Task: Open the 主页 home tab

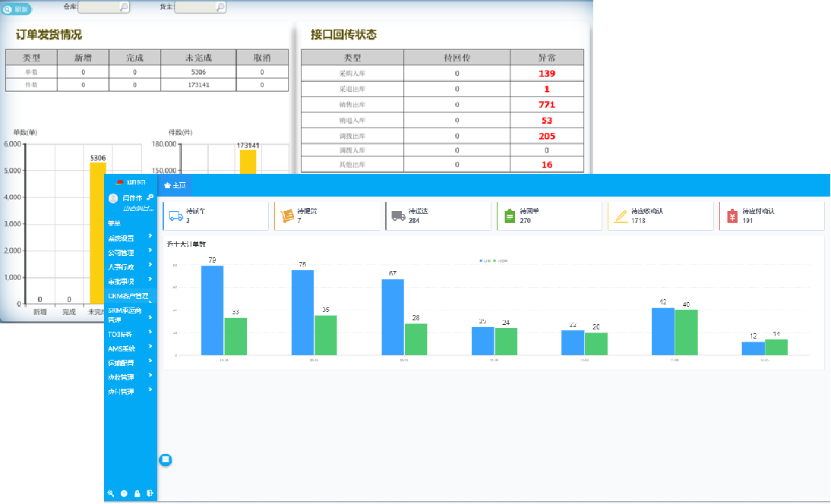Action: pyautogui.click(x=175, y=185)
